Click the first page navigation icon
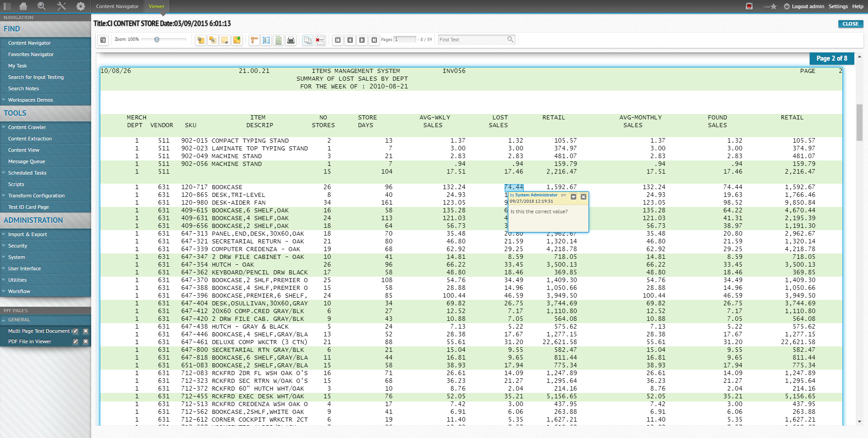Viewport: 868px width, 438px height. click(x=338, y=40)
